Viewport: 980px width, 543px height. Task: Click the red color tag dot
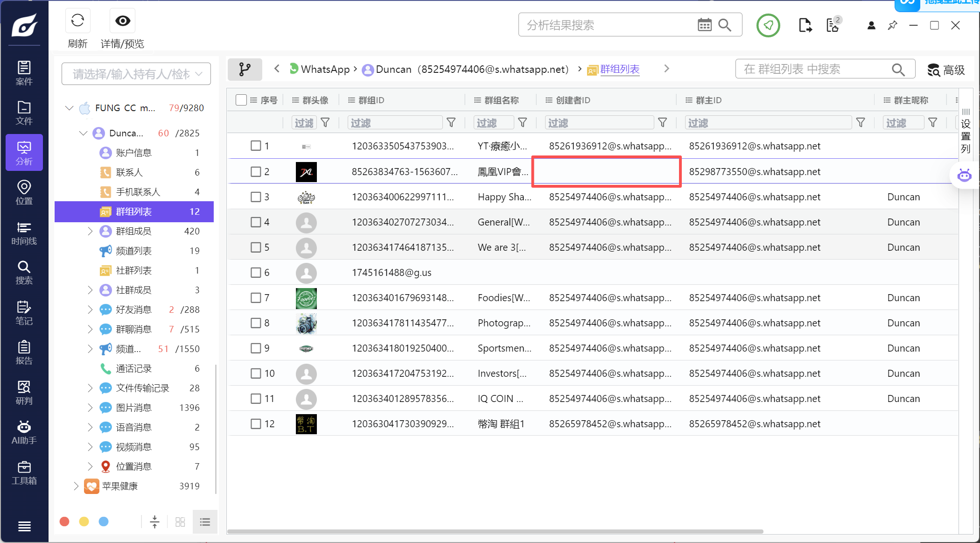64,522
